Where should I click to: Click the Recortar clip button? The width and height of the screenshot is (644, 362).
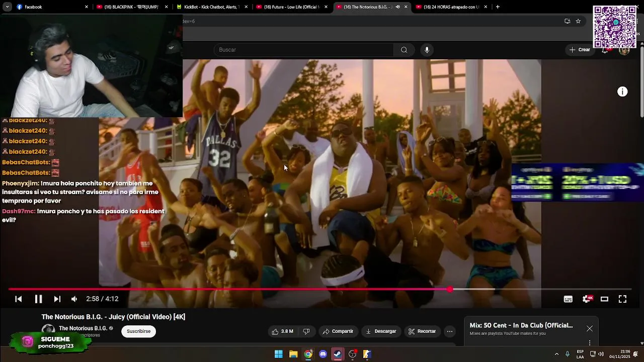coord(422,331)
